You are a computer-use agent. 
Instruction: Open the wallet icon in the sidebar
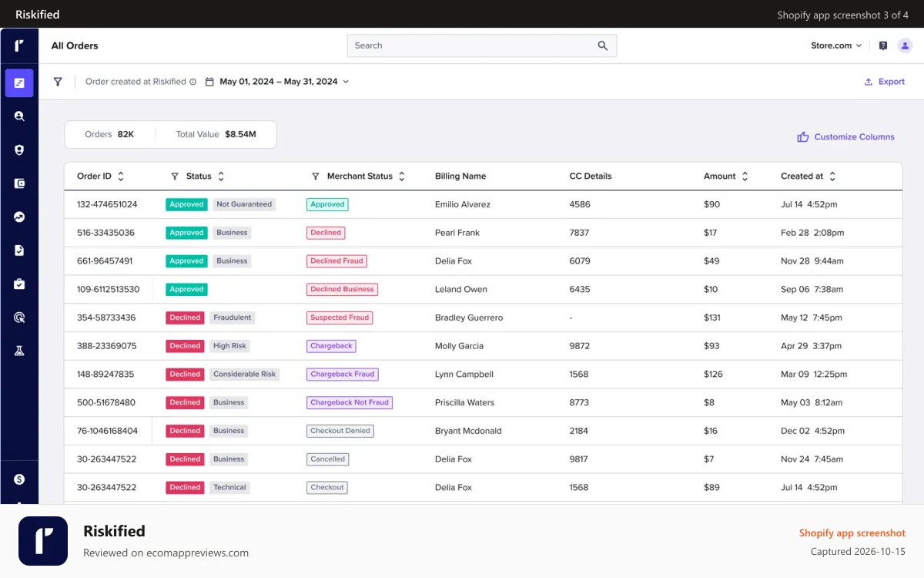coord(19,183)
